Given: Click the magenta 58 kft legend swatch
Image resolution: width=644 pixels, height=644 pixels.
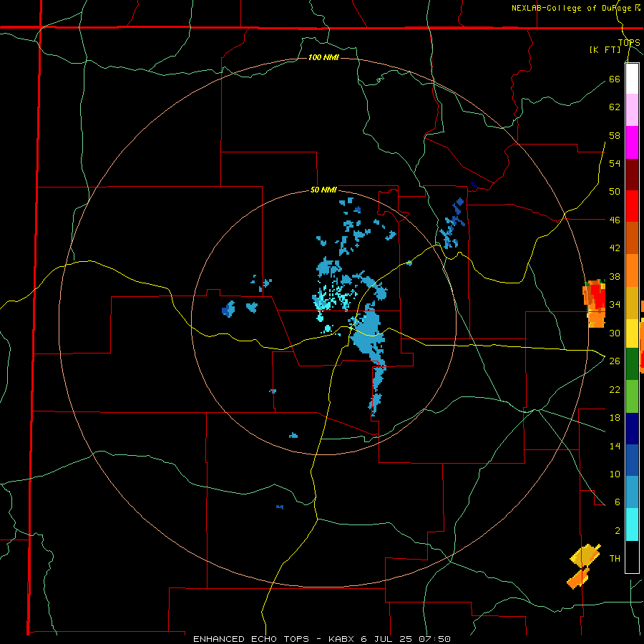Looking at the screenshot, I should [632, 142].
